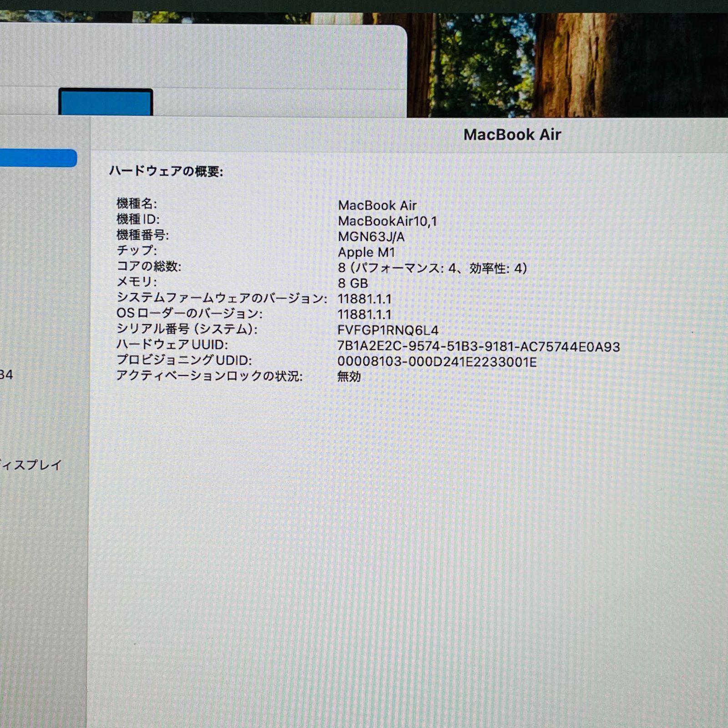Click the 機種ID label
728x728 pixels.
(x=138, y=219)
